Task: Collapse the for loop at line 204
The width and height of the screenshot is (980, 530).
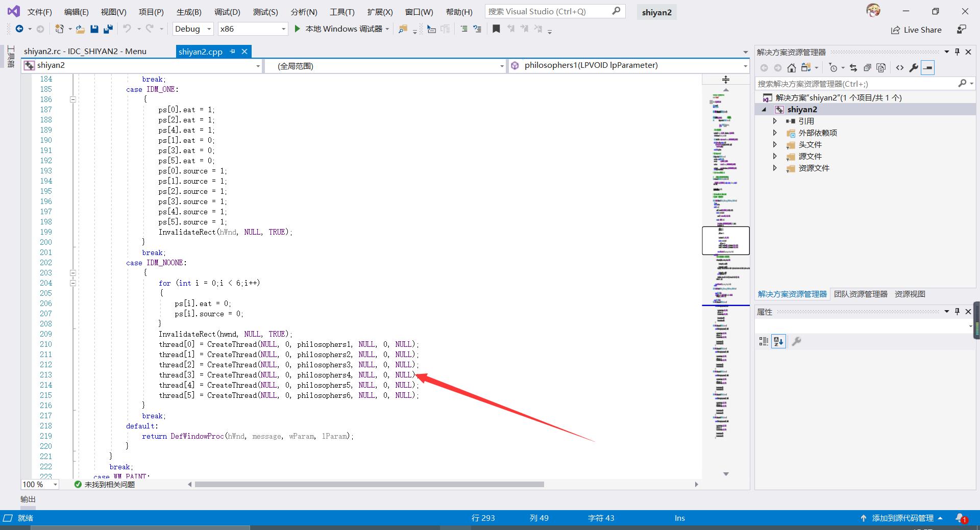Action: [73, 283]
